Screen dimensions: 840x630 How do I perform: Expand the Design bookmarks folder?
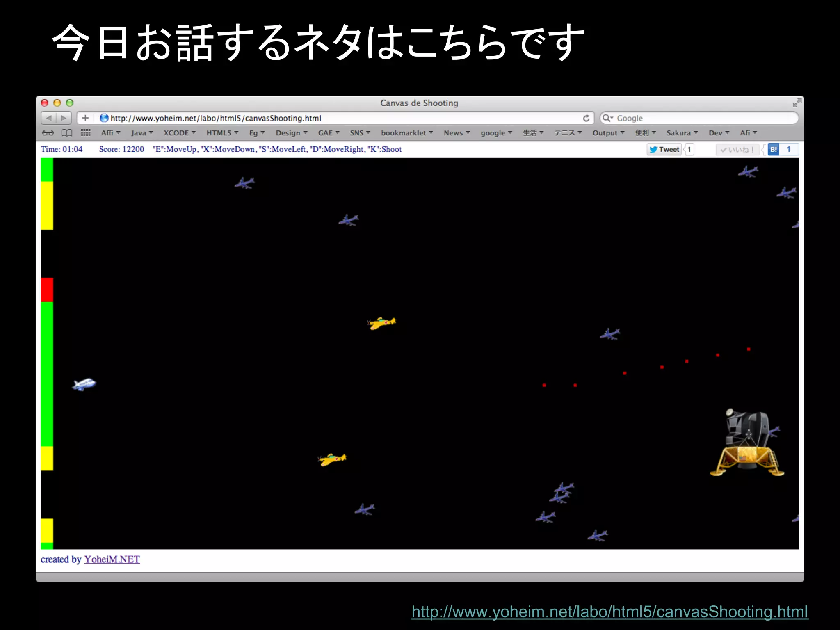pyautogui.click(x=292, y=133)
